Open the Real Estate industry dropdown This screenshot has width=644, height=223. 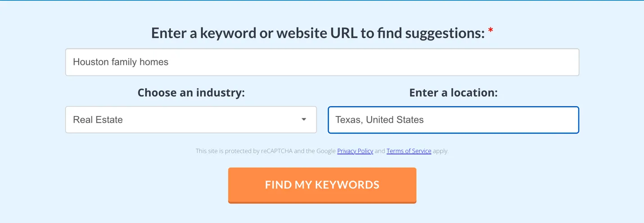coord(191,120)
